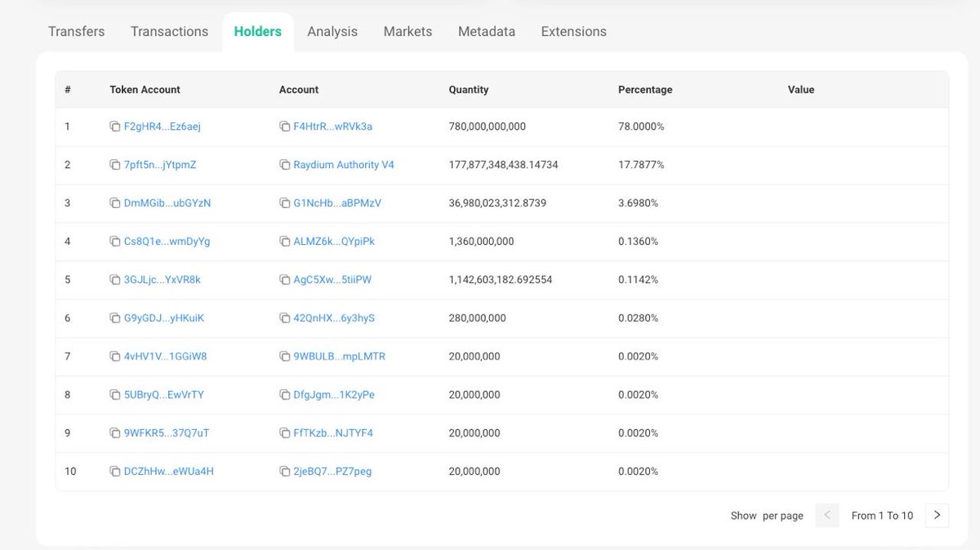Copy account address 9WBULB...mpLMTR

tap(284, 357)
